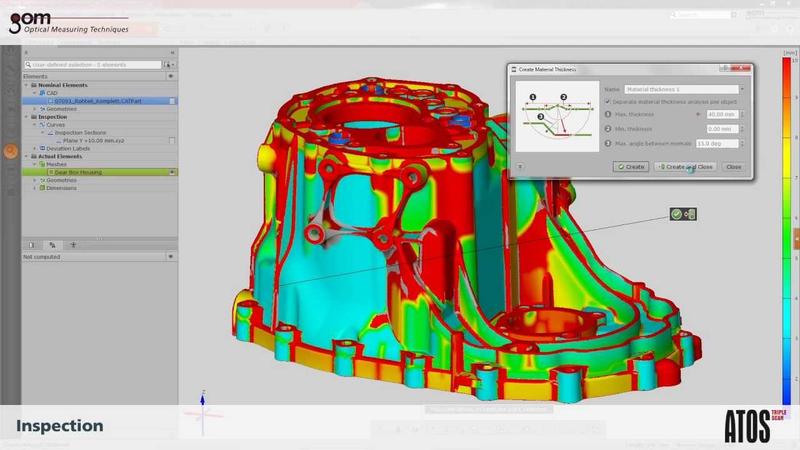The width and height of the screenshot is (800, 450).
Task: Open the Name dropdown for Material thickness 1
Action: pyautogui.click(x=742, y=89)
